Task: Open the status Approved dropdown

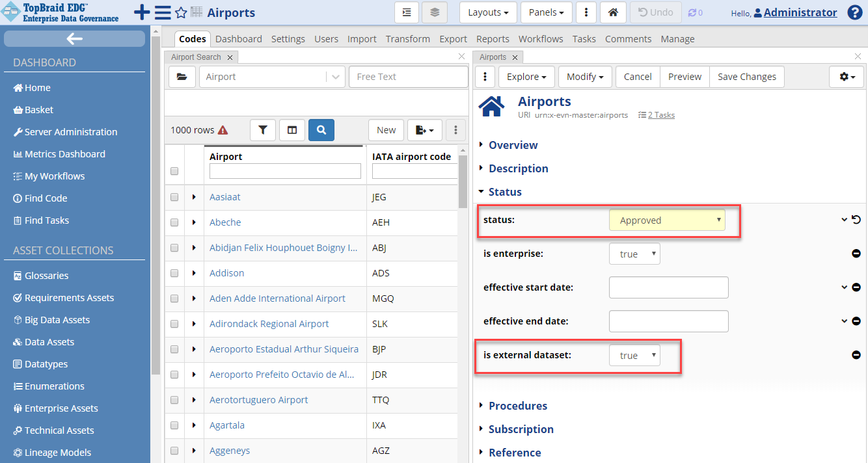Action: [x=667, y=220]
